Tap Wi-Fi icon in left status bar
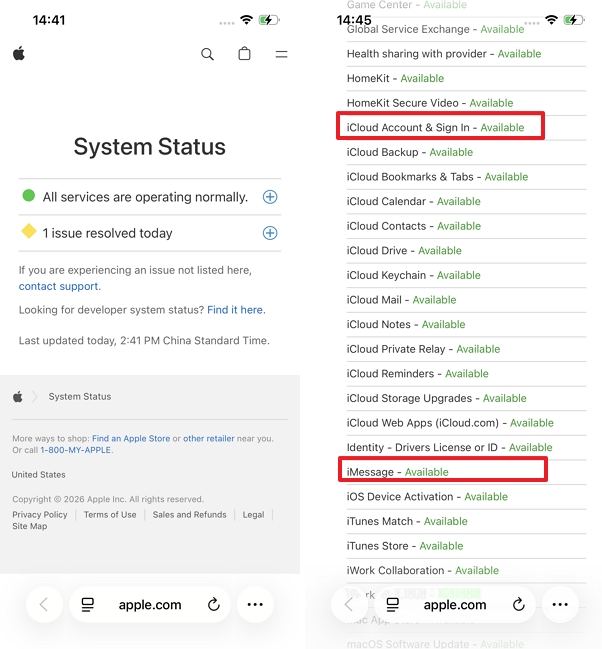Screen dimensions: 602x649 pyautogui.click(x=246, y=19)
